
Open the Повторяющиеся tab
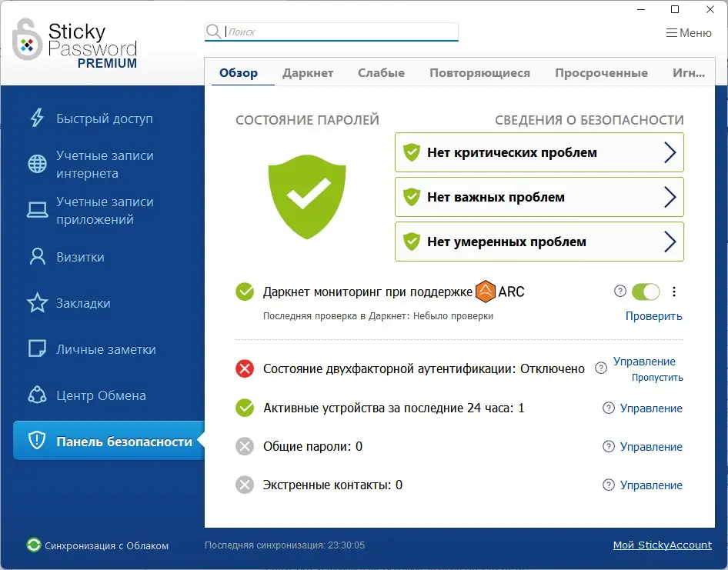click(479, 73)
